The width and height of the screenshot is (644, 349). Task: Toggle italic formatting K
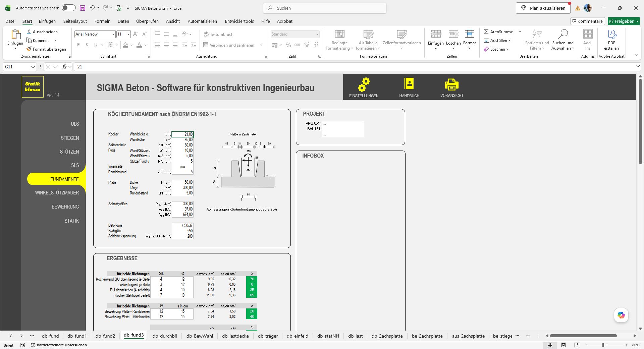(x=87, y=45)
